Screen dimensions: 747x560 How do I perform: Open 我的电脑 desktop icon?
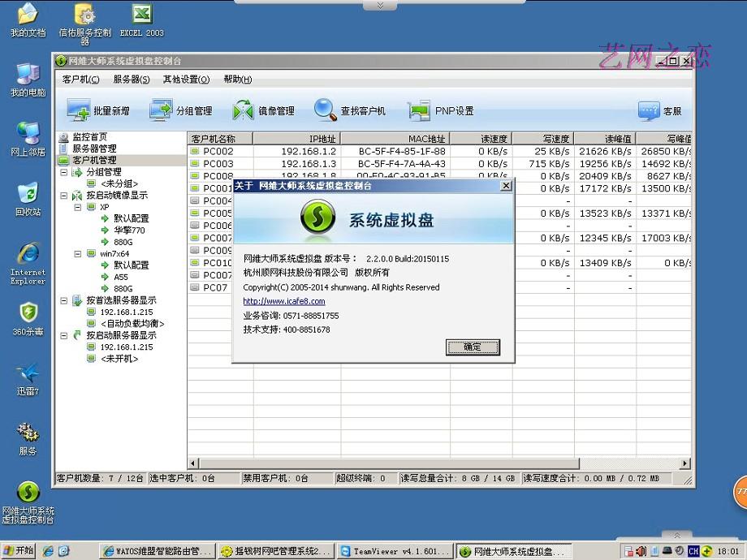pyautogui.click(x=28, y=80)
